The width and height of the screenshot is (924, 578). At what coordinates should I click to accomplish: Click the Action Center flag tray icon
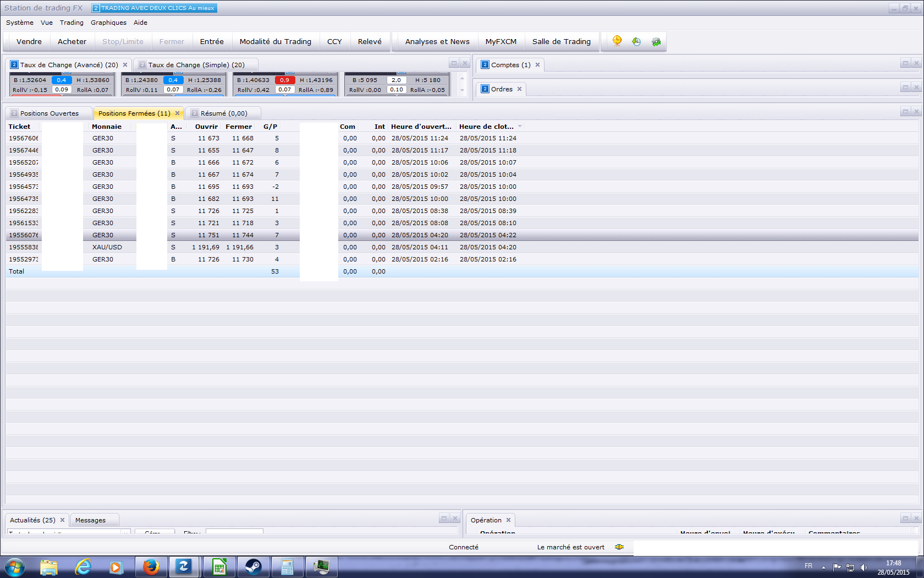coord(837,567)
